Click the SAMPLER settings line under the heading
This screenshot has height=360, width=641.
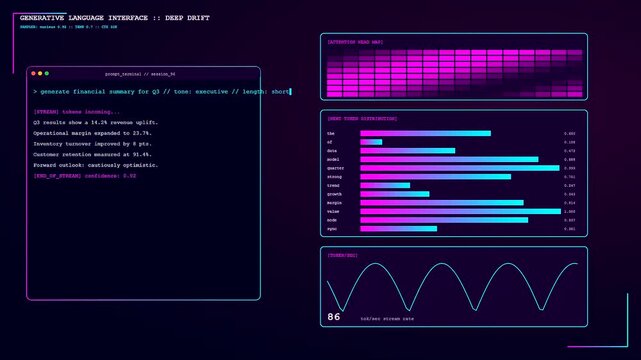click(x=68, y=27)
